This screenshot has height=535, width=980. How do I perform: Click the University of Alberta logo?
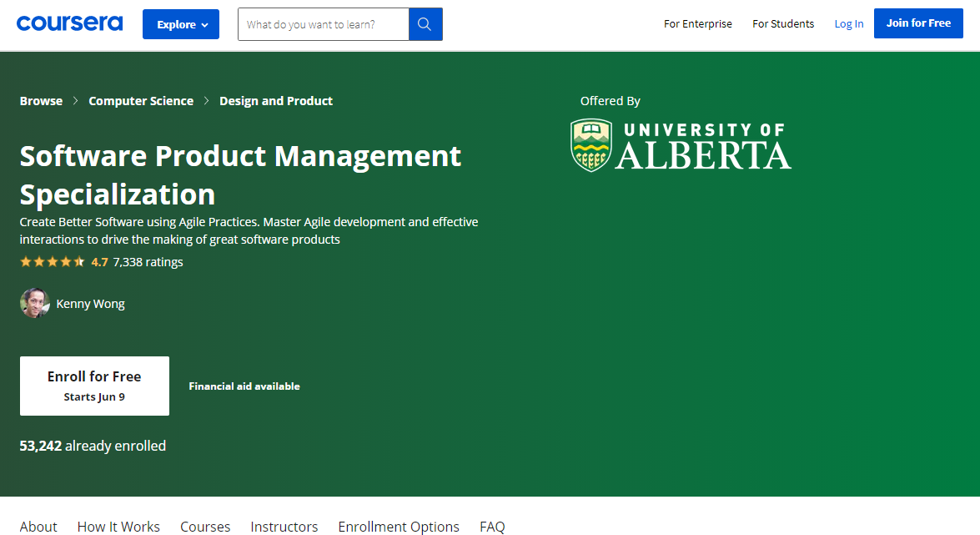pyautogui.click(x=680, y=145)
